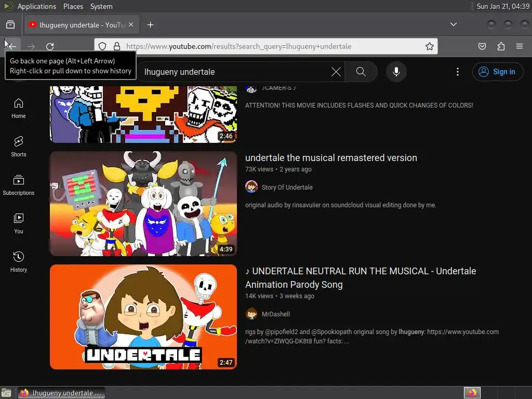Bookmark this page with the star icon
Image resolution: width=532 pixels, height=399 pixels.
coord(430,46)
